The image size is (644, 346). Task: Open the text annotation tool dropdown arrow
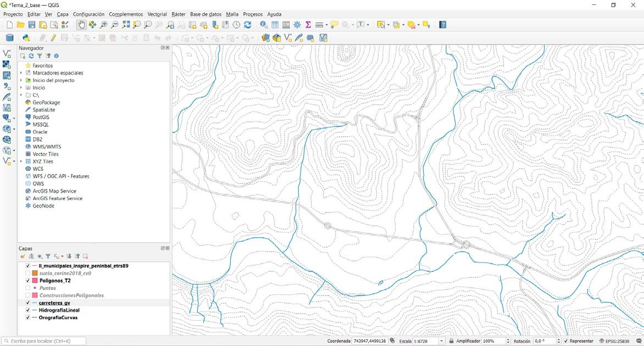tap(368, 25)
